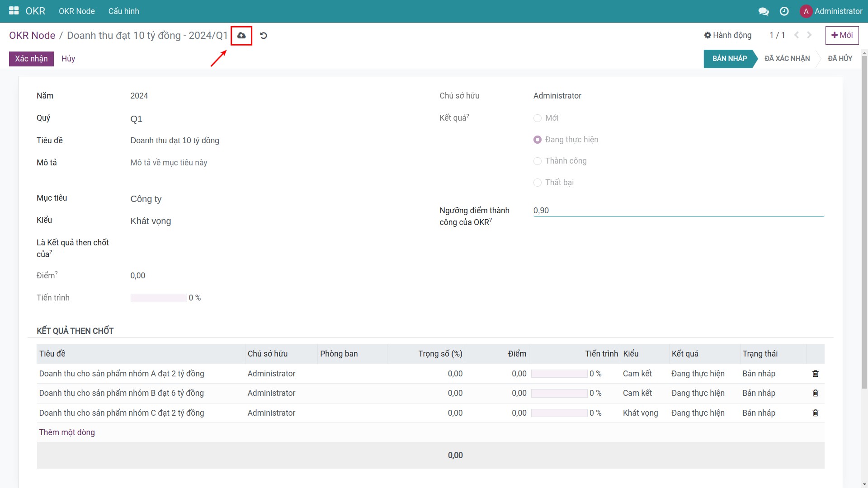
Task: Click the nhóm B progress bar
Action: coord(559,393)
